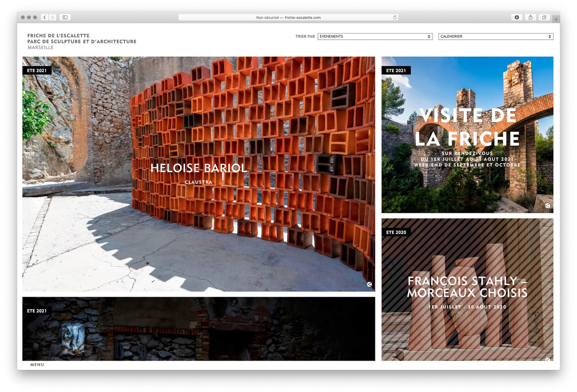Click the 'SUR RENDEZ-VOUS' text

click(467, 153)
